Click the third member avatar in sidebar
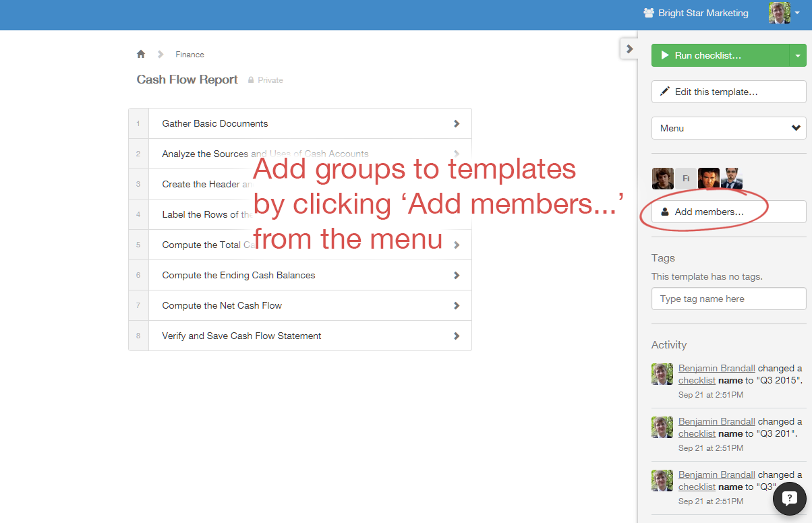The image size is (812, 523). tap(709, 179)
